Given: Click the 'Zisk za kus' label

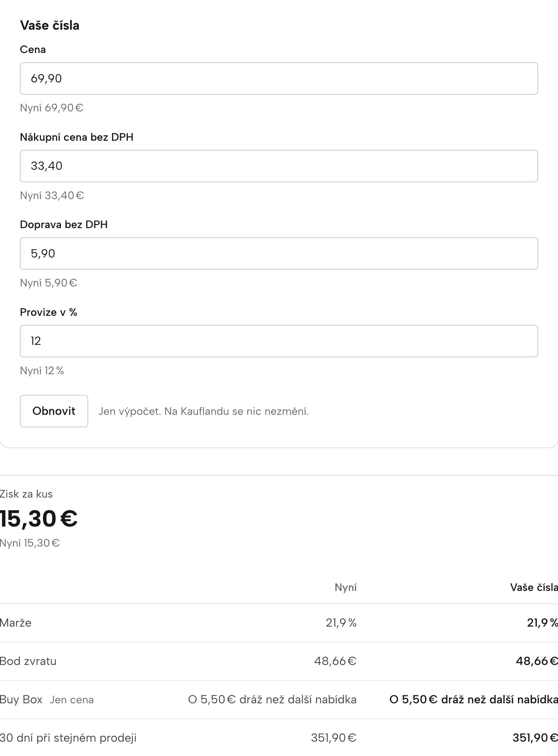Looking at the screenshot, I should [x=26, y=494].
